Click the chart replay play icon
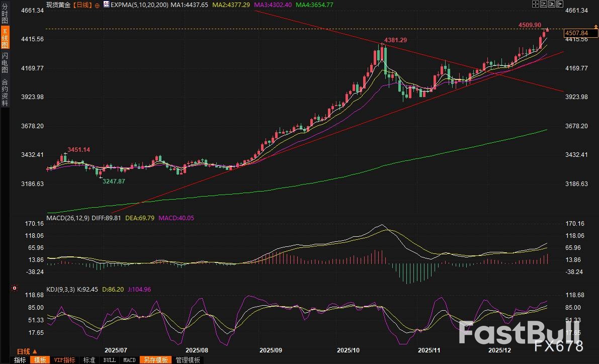 tap(551, 4)
